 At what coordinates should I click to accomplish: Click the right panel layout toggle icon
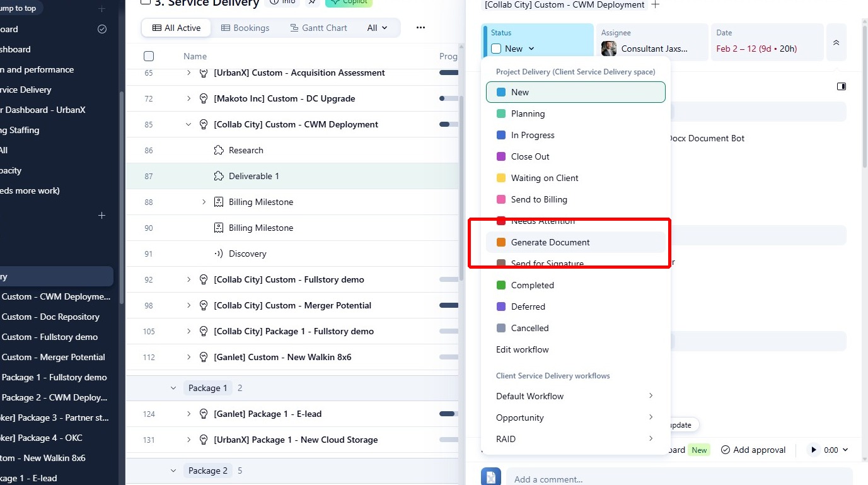842,86
